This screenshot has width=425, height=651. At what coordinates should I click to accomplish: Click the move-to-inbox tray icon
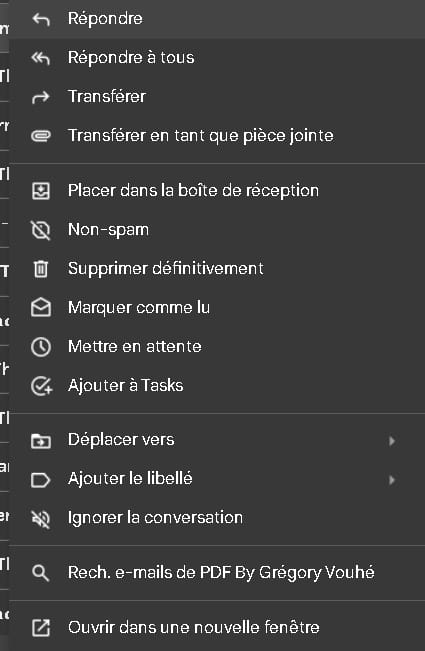(x=41, y=191)
